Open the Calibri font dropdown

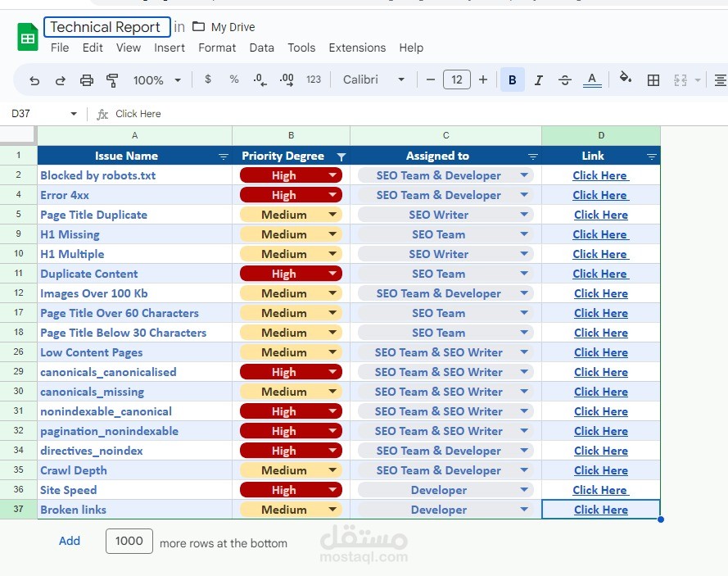click(x=373, y=80)
